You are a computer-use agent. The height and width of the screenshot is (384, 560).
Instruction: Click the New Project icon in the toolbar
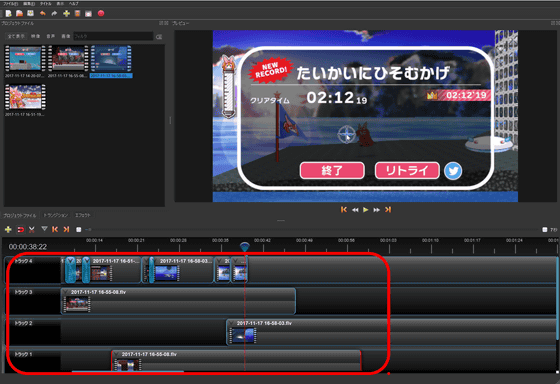pyautogui.click(x=9, y=14)
